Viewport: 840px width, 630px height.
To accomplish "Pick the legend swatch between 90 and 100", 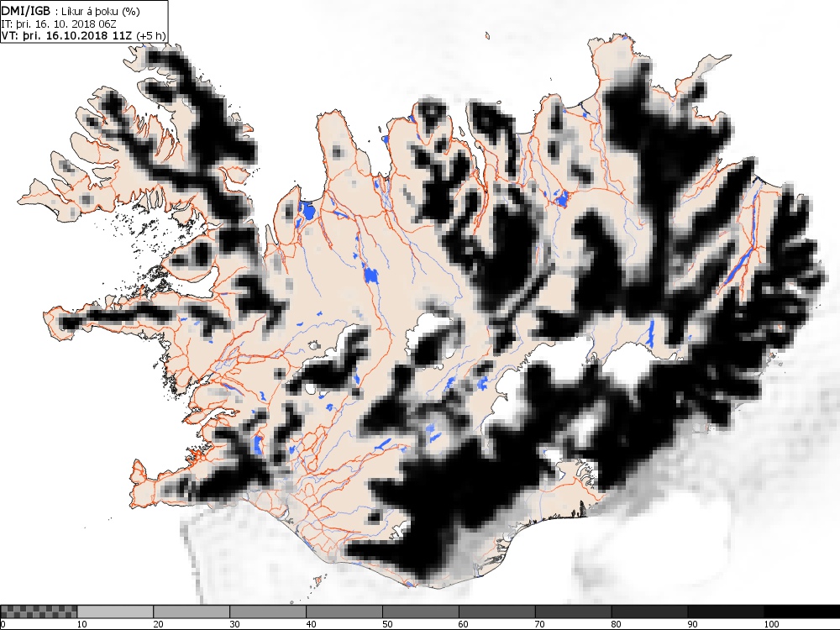I will point(726,612).
